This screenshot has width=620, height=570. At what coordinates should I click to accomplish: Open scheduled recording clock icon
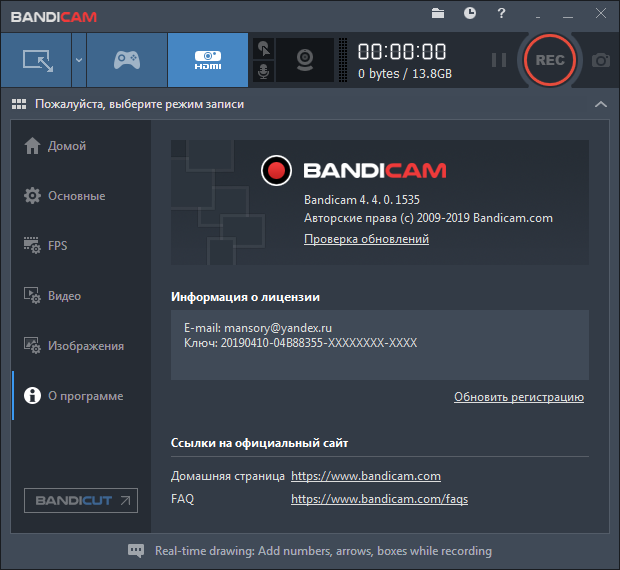[470, 13]
